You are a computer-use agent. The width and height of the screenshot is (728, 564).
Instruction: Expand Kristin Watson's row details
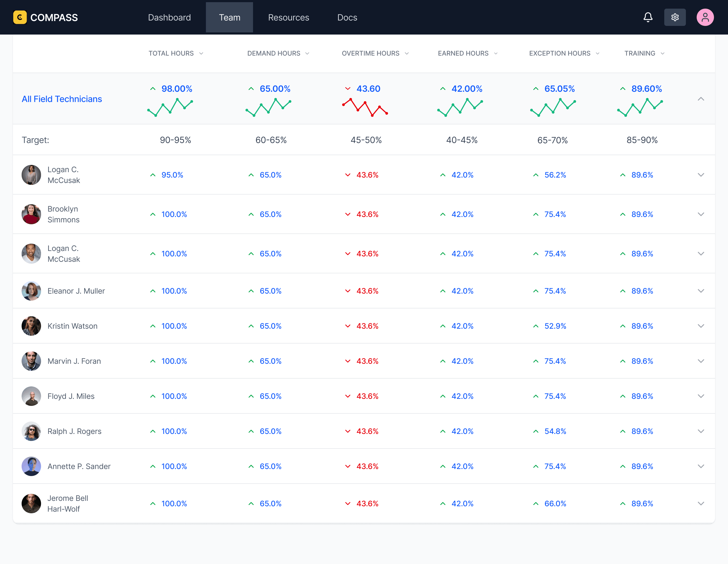tap(701, 326)
